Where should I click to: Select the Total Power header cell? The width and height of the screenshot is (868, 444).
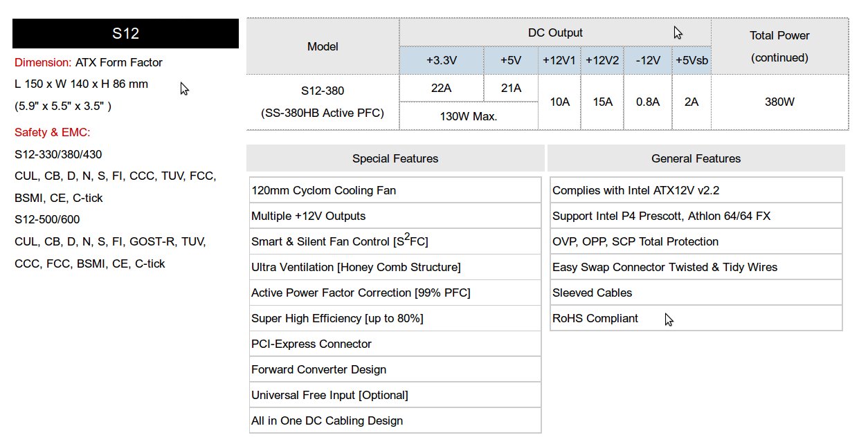coord(779,46)
